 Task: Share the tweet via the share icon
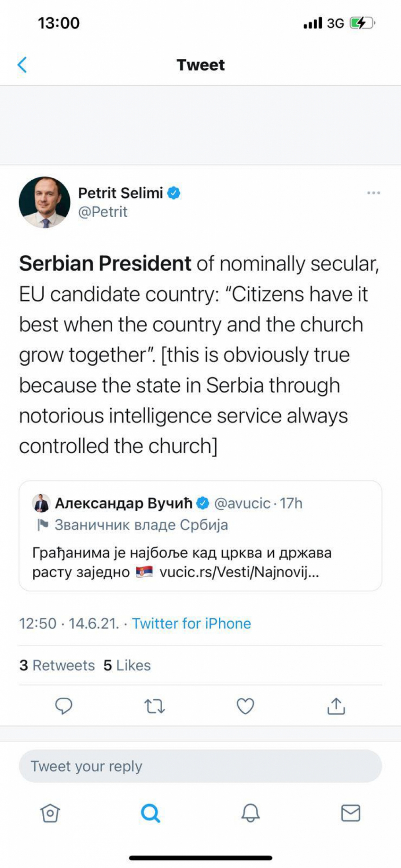point(336,706)
